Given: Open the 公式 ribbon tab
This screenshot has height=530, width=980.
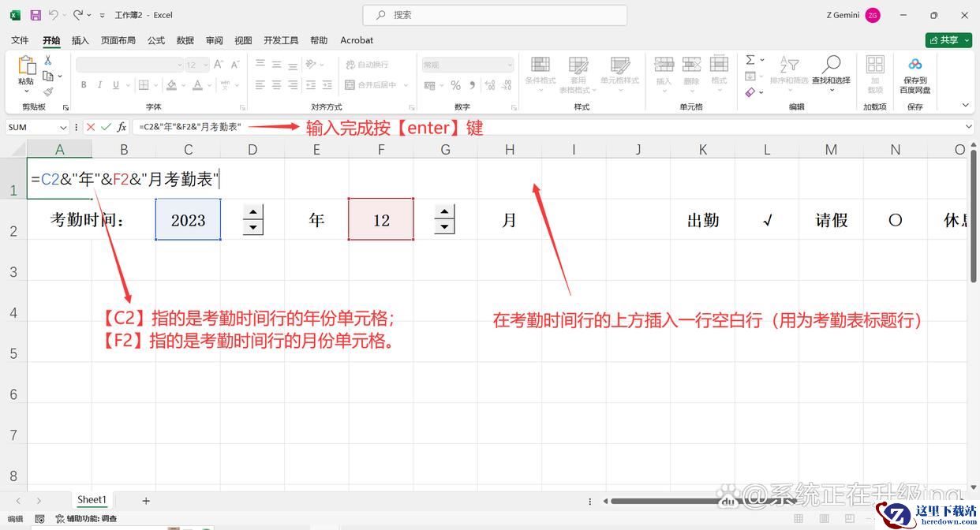Looking at the screenshot, I should tap(156, 40).
